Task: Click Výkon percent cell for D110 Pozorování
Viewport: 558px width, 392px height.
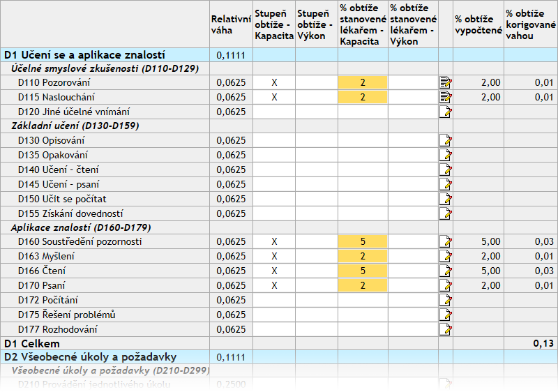Action: pos(413,82)
